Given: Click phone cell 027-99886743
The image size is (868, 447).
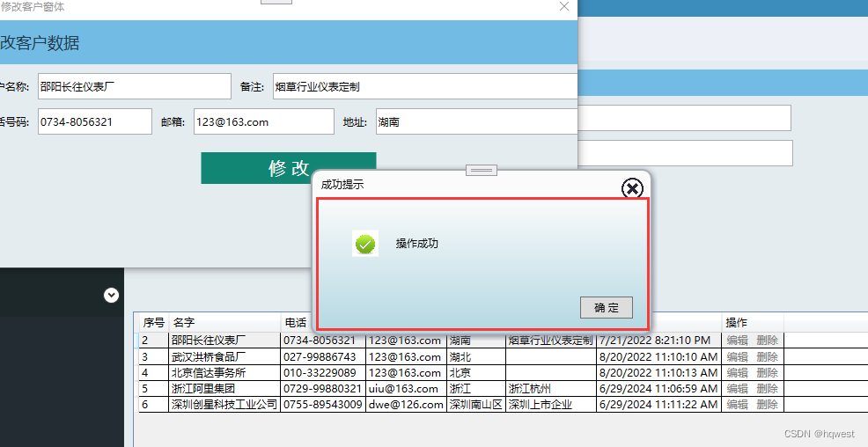Looking at the screenshot, I should click(x=323, y=357).
